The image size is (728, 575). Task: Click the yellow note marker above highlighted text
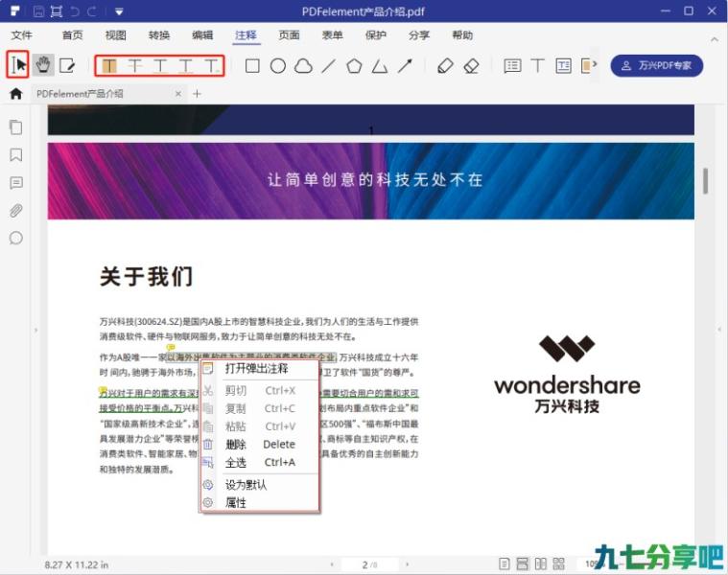171,347
